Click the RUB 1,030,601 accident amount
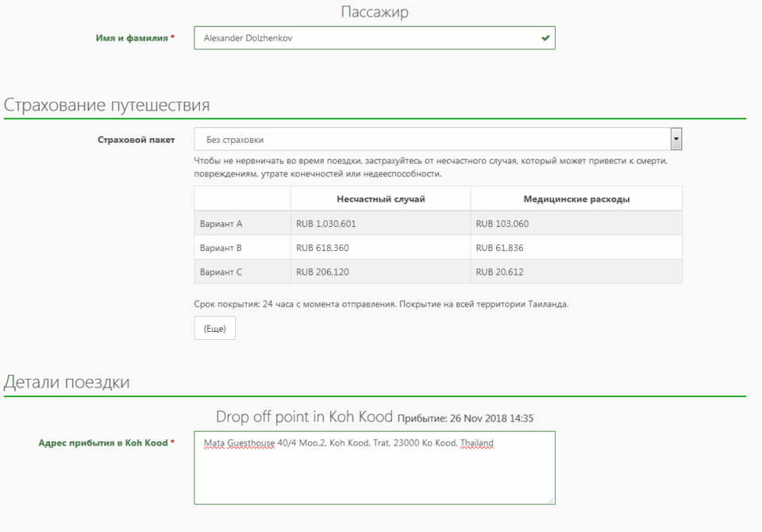Viewport: 762px width, 532px height. [326, 224]
